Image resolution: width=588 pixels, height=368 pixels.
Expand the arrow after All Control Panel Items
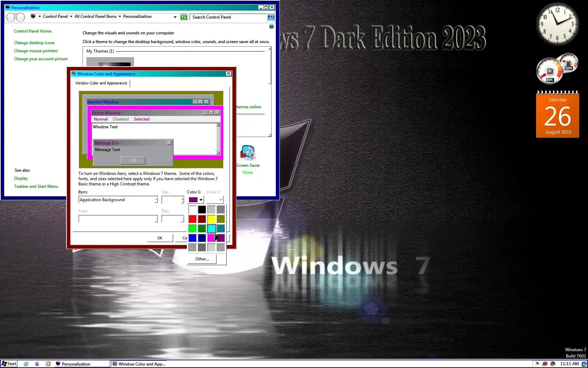120,16
